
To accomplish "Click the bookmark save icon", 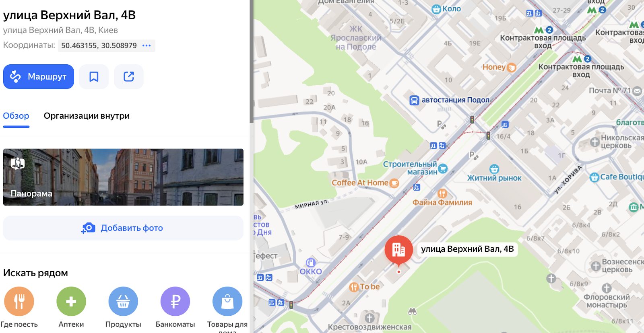I will coord(94,77).
